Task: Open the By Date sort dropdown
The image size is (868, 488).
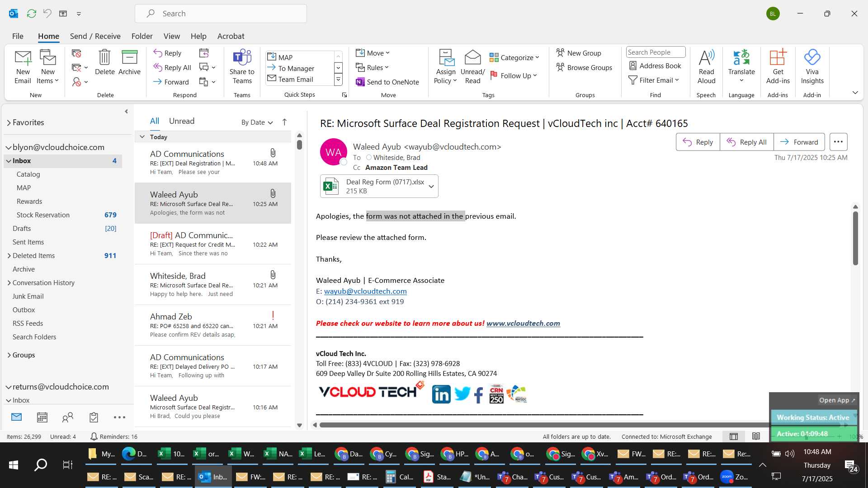Action: point(257,122)
